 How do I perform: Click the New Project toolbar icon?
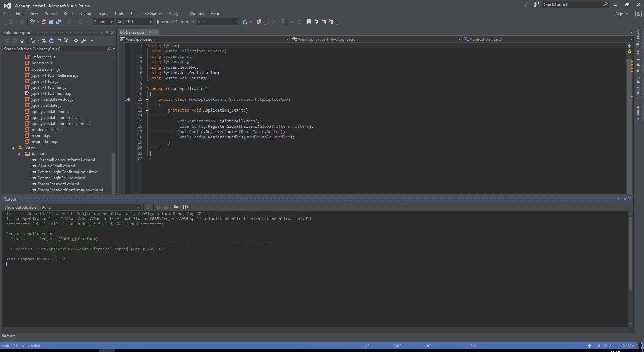(33, 22)
